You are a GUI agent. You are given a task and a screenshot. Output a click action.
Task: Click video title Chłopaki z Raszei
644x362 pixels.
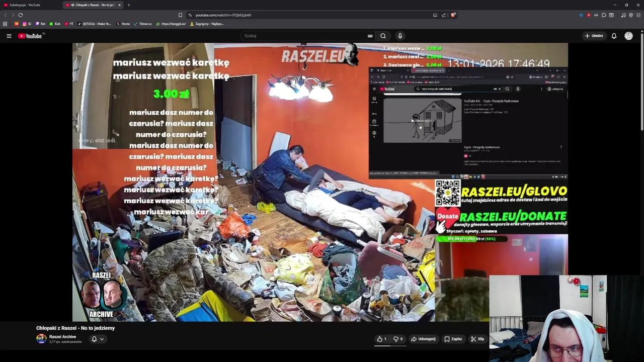click(75, 328)
